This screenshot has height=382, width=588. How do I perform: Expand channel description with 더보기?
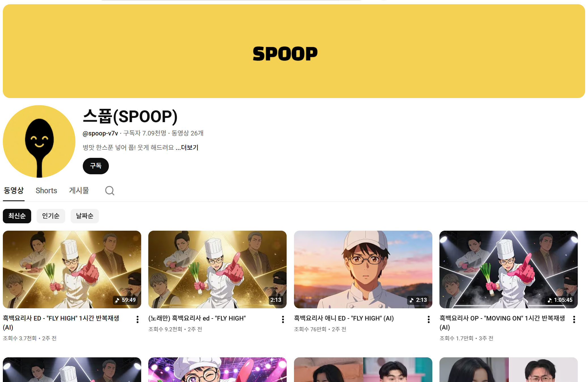[x=189, y=148]
